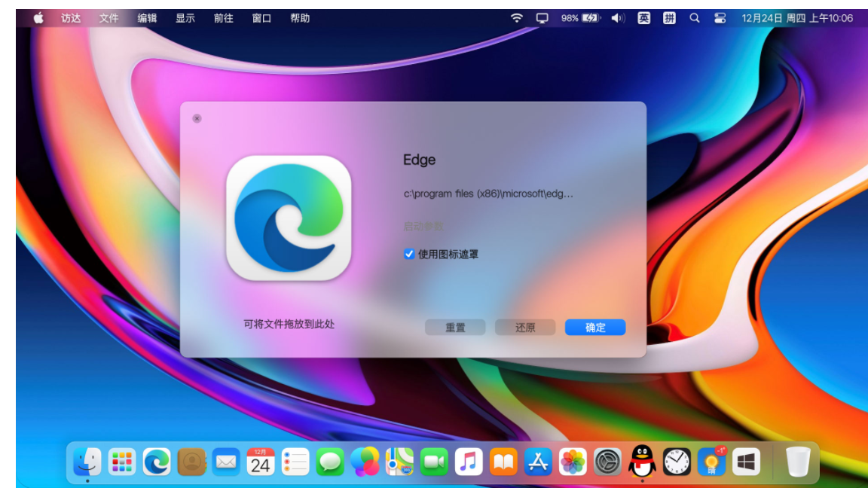Click the date and time display

click(x=797, y=18)
